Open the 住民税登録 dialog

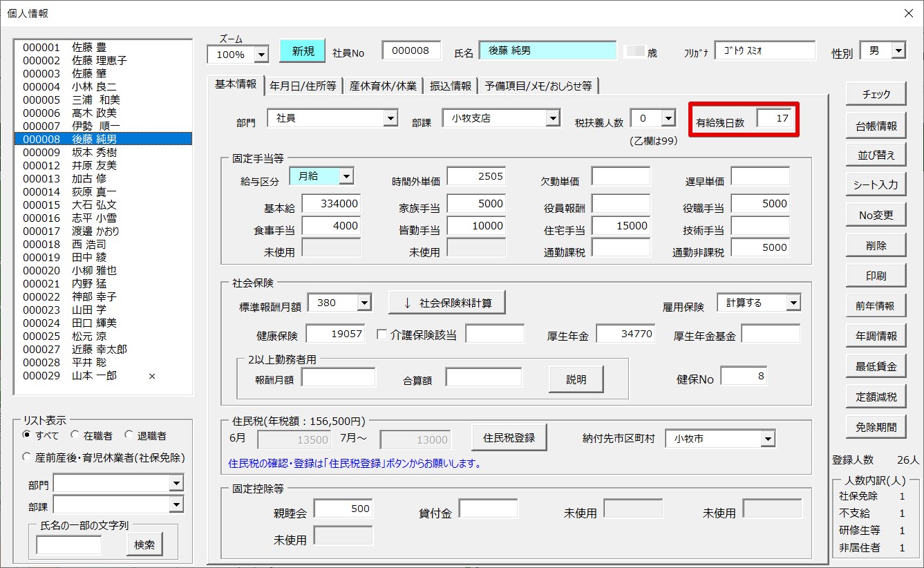pyautogui.click(x=509, y=438)
